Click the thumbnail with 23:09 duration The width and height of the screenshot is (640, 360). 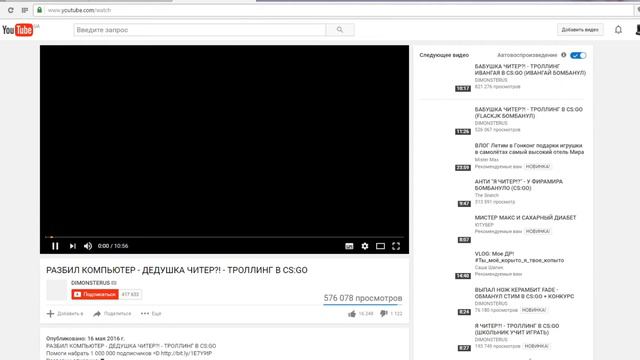click(445, 157)
